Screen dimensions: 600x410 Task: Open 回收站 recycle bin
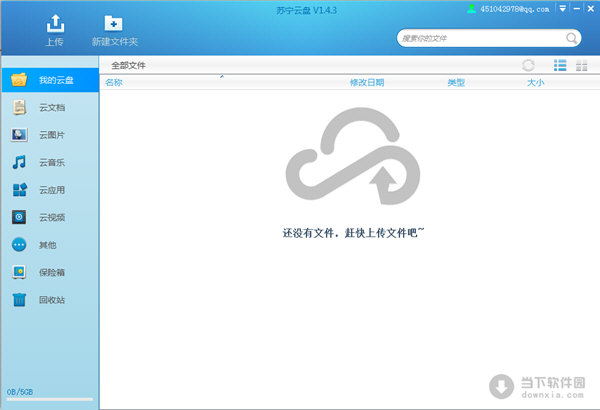tap(50, 300)
